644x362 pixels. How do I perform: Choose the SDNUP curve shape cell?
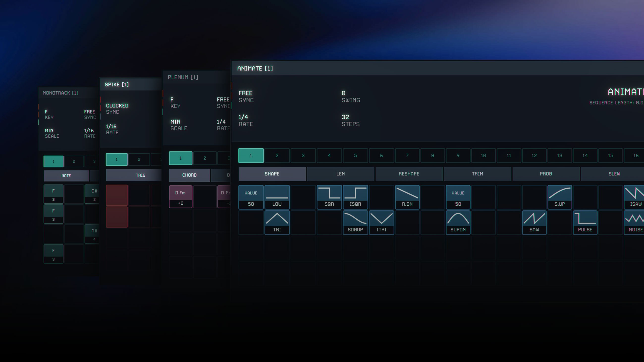click(355, 222)
